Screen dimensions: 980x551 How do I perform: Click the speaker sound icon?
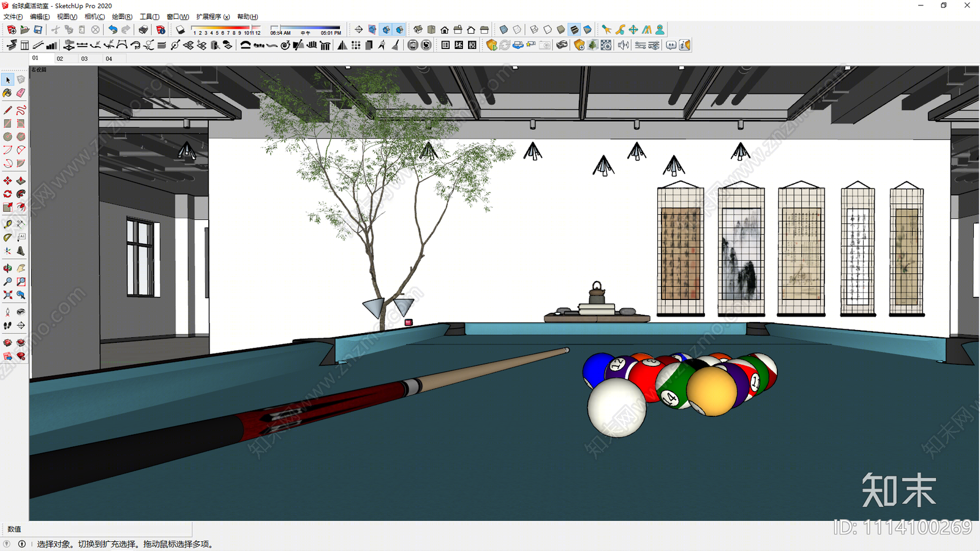tap(623, 45)
